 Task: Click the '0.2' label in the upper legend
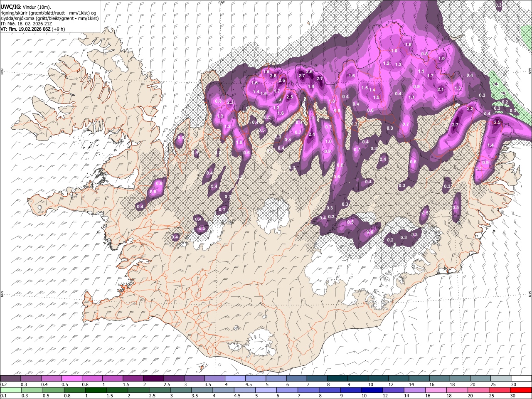pyautogui.click(x=4, y=384)
